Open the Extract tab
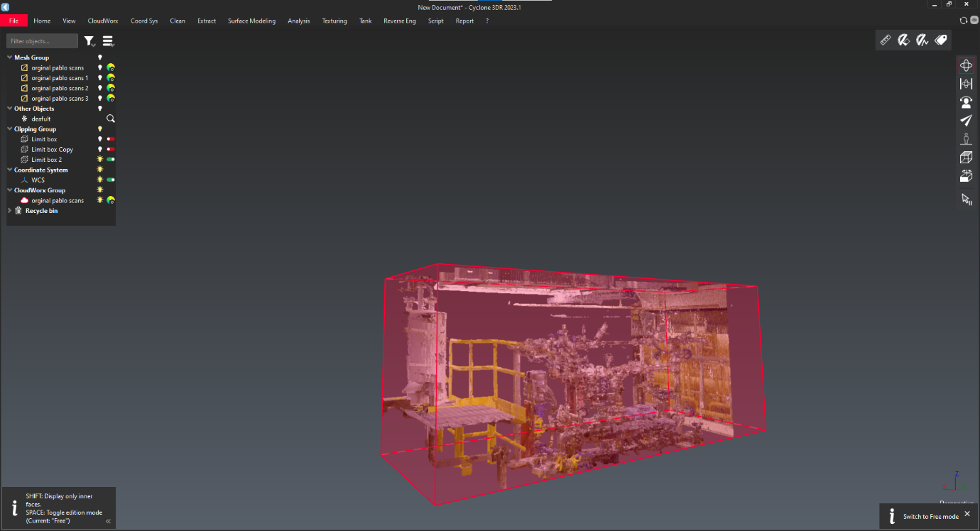Screen dimensions: 980x531 207,21
